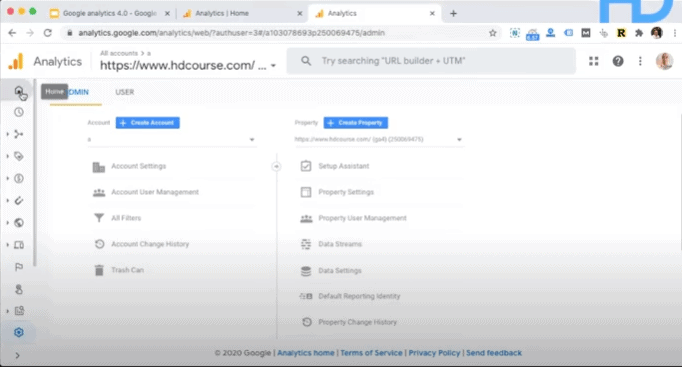Viewport: 682px width, 367px height.
Task: Open Default Reporting Identity
Action: pyautogui.click(x=359, y=296)
